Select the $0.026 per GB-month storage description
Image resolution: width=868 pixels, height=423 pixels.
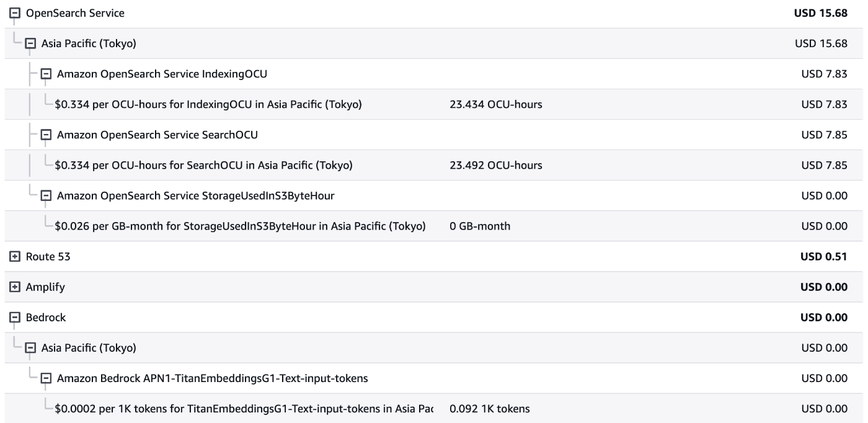pyautogui.click(x=240, y=226)
